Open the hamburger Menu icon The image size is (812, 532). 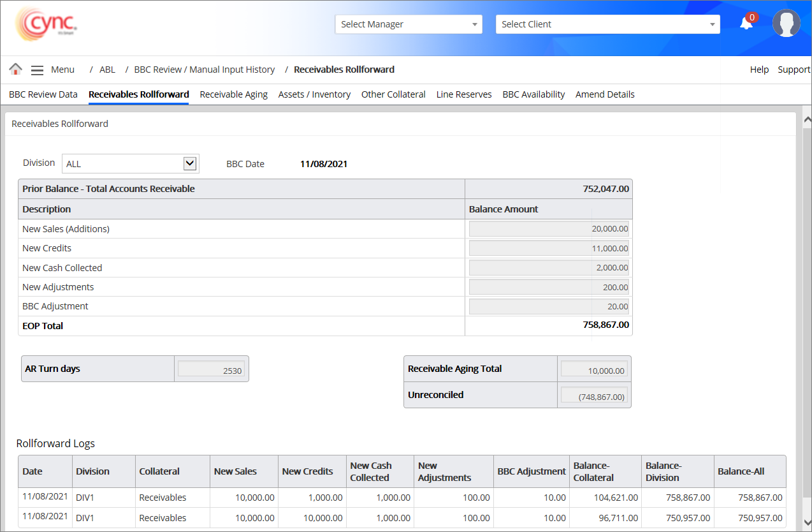click(38, 70)
